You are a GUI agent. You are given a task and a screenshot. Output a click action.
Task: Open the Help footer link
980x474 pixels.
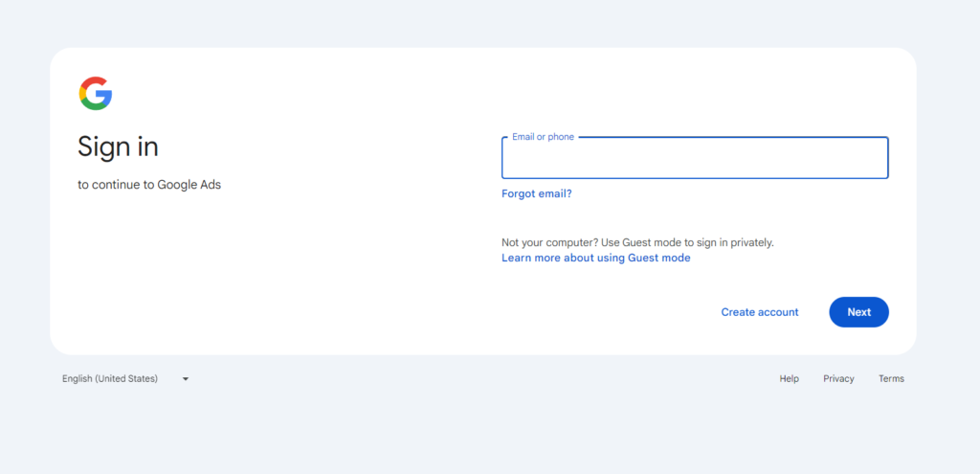pyautogui.click(x=789, y=379)
